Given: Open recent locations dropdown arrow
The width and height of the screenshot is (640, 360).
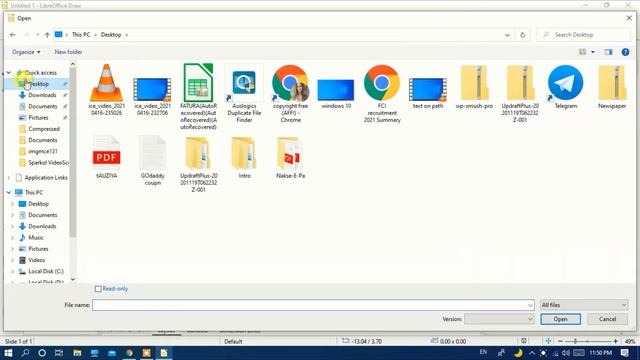Looking at the screenshot, I should click(37, 35).
